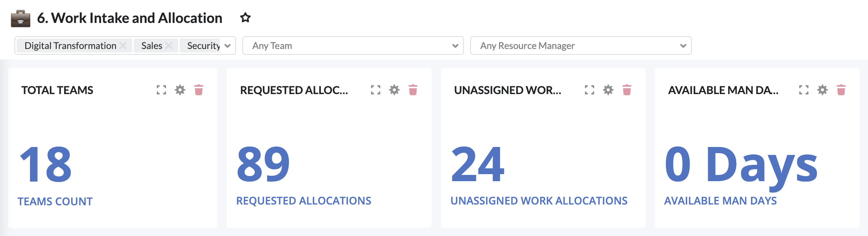Remove the Unassigned Work widget with trash

[x=627, y=90]
